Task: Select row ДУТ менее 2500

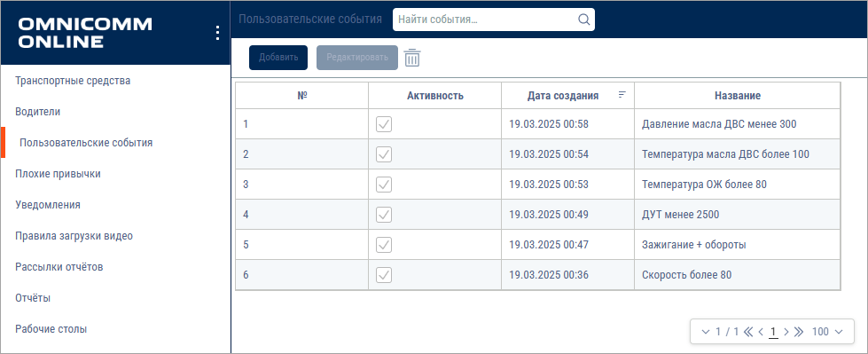Action: tap(538, 214)
